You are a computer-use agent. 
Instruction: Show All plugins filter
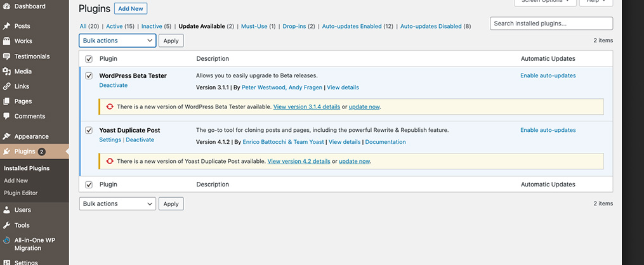(83, 26)
